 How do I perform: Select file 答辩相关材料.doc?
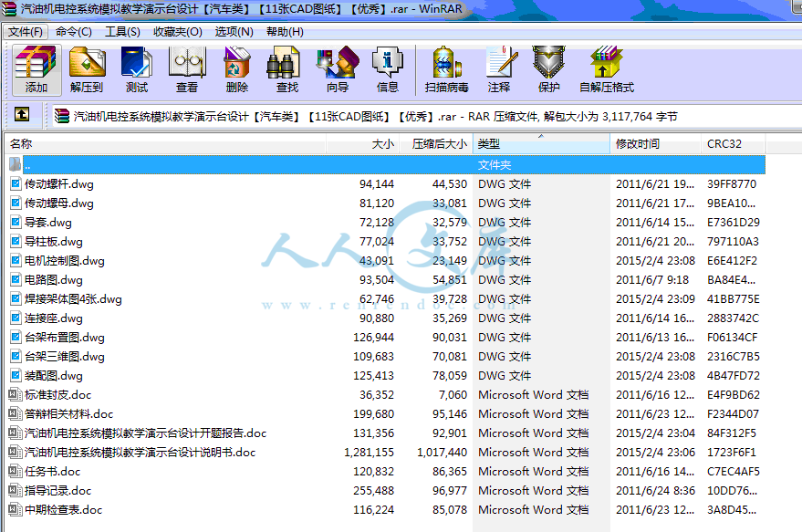[69, 414]
